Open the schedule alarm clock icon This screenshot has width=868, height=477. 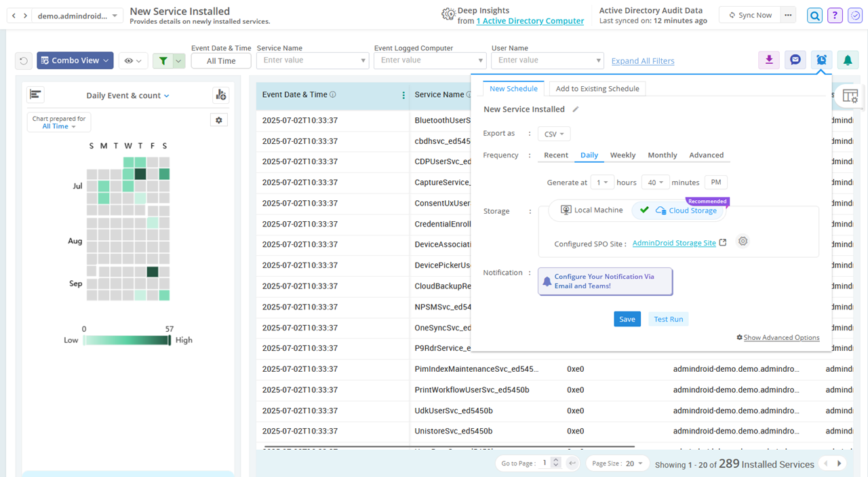point(821,60)
